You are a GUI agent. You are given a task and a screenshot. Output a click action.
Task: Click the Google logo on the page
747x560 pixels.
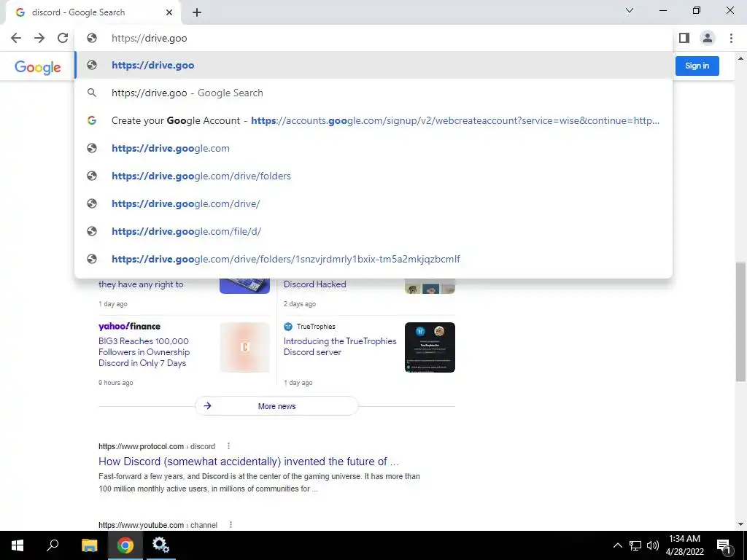pyautogui.click(x=38, y=67)
